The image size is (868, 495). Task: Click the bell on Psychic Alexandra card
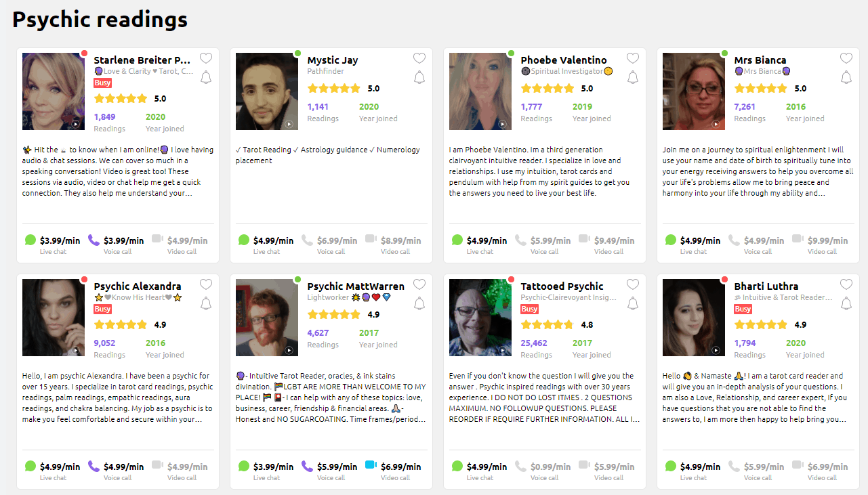(206, 303)
